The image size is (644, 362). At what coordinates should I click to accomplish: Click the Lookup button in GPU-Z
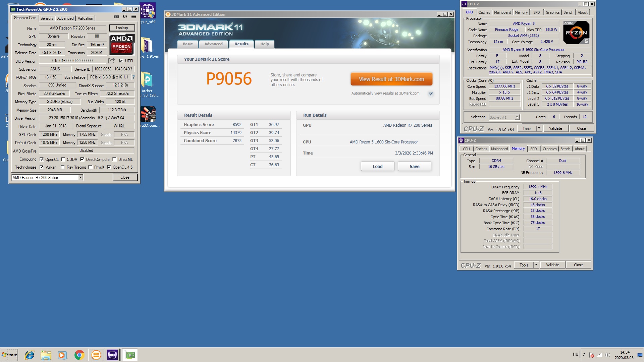[122, 28]
